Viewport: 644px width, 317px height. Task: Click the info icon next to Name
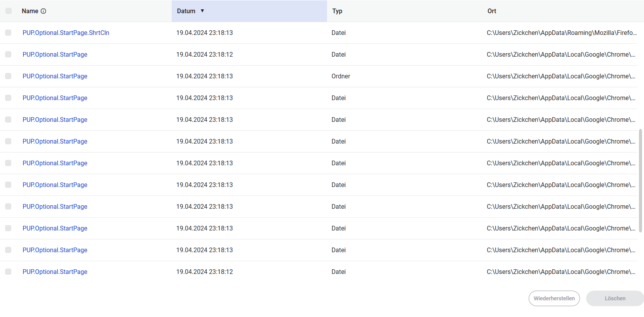tap(44, 11)
